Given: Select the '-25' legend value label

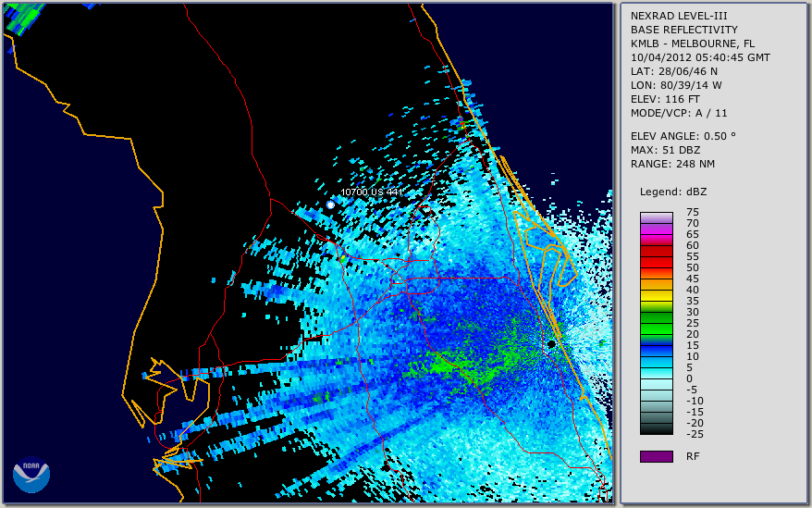Looking at the screenshot, I should (x=695, y=434).
